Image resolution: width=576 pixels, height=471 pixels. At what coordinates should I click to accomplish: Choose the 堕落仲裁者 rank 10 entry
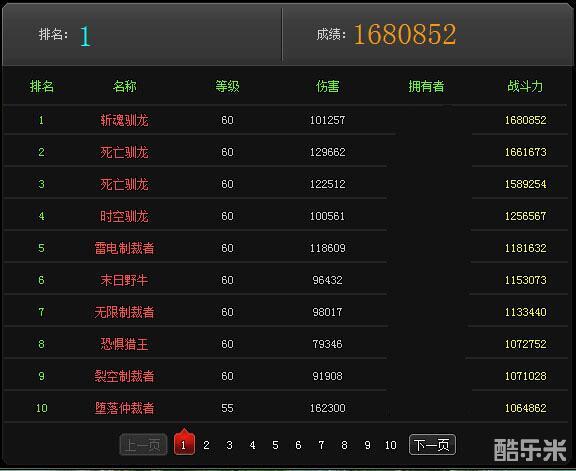[x=125, y=408]
